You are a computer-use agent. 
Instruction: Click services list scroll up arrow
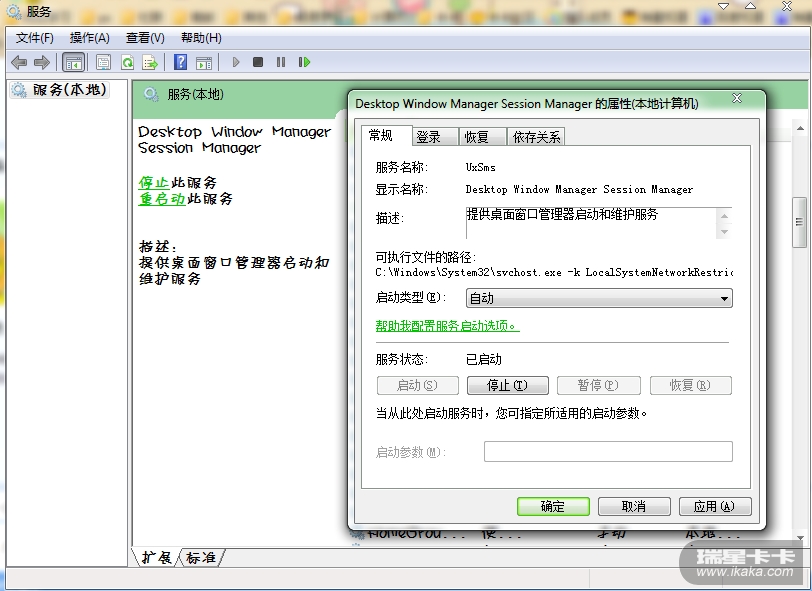pyautogui.click(x=800, y=128)
